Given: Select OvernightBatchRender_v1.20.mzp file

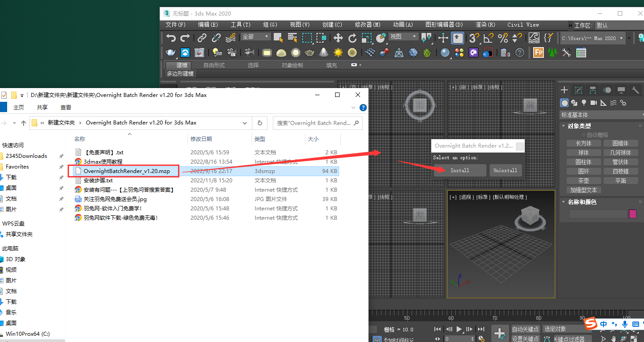Looking at the screenshot, I should tap(126, 171).
